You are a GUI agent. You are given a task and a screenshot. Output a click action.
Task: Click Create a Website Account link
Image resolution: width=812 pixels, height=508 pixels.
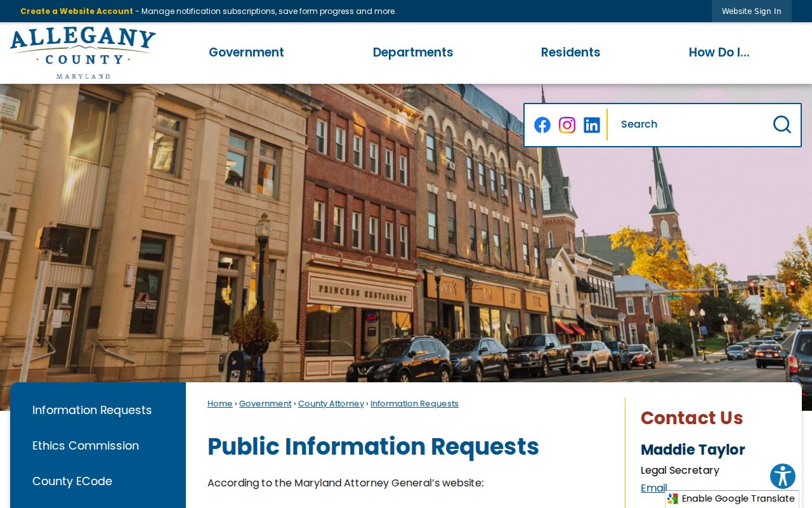click(x=77, y=11)
